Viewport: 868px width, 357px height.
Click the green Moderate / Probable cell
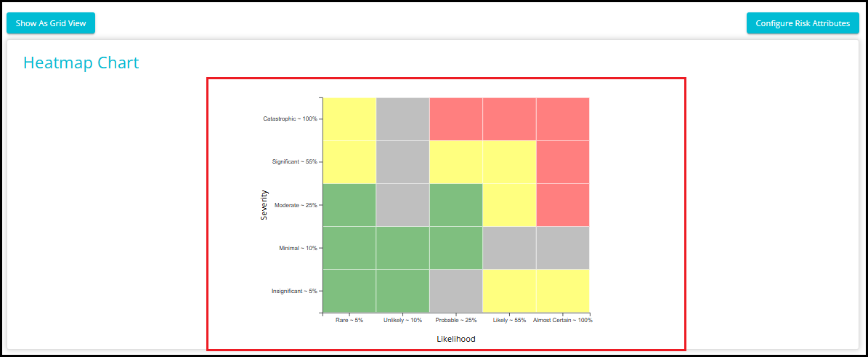[x=456, y=204]
